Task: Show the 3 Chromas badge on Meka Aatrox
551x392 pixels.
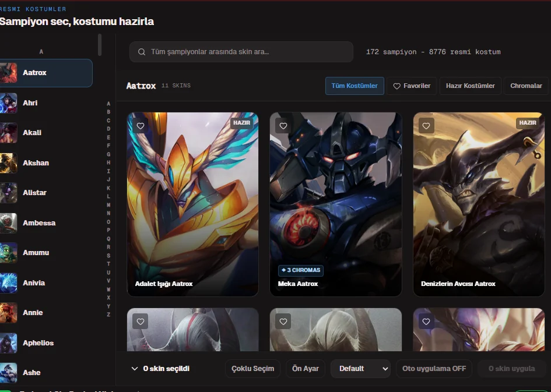Action: (301, 270)
